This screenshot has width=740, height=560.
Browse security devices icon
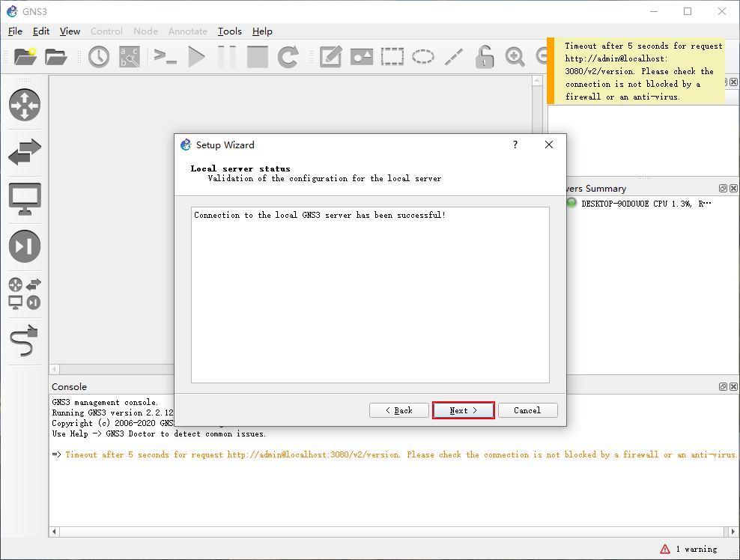click(25, 246)
